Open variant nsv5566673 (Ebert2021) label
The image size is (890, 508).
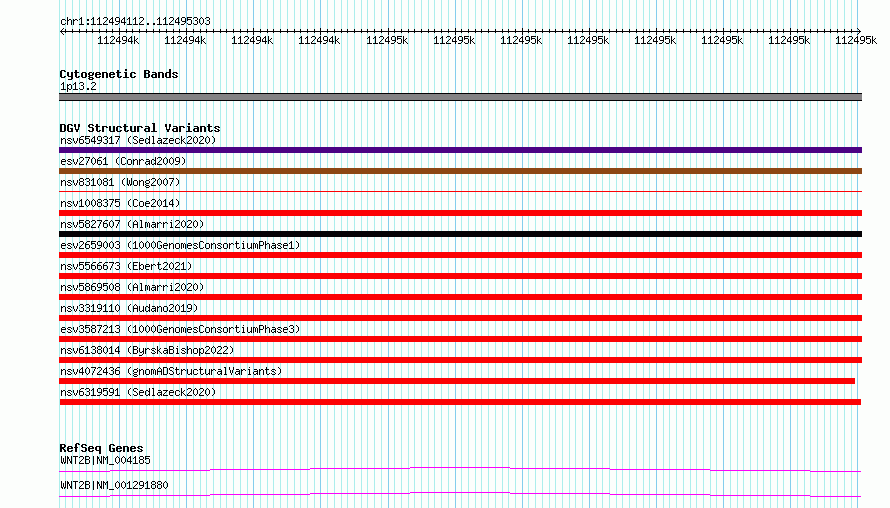(126, 266)
